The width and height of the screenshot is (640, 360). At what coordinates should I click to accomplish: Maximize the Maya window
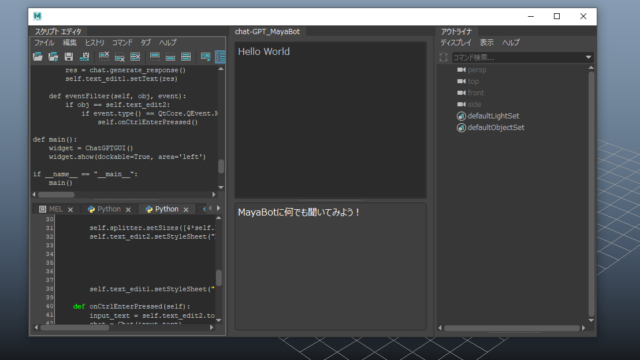(x=557, y=16)
